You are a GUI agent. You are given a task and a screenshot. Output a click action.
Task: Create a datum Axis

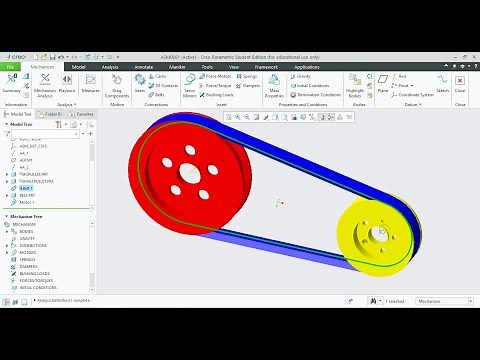pos(399,76)
